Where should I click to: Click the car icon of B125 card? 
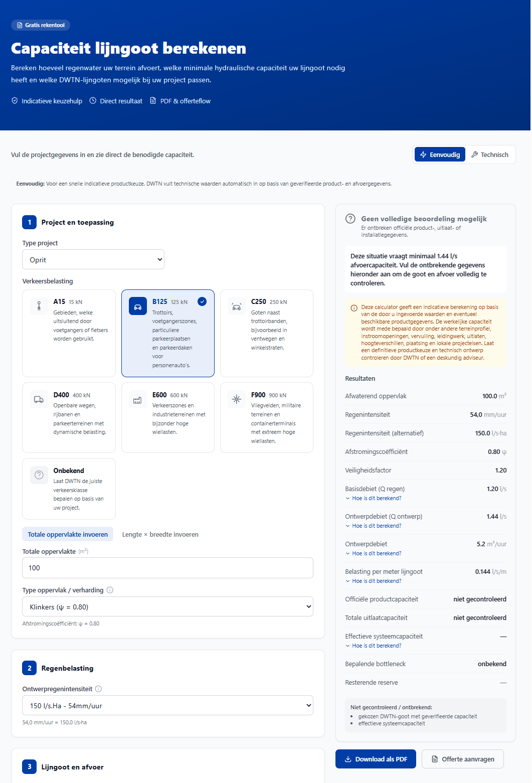pos(138,306)
